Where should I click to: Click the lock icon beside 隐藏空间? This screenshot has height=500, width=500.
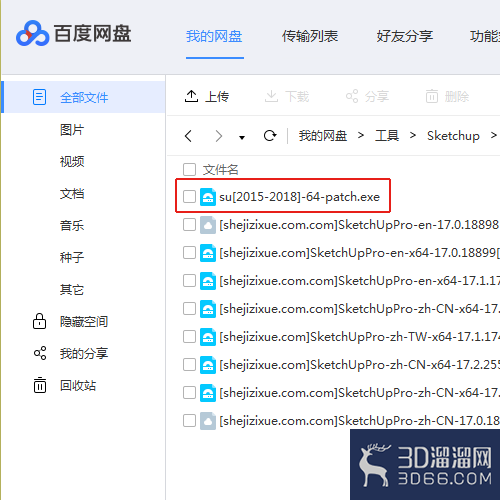[39, 321]
